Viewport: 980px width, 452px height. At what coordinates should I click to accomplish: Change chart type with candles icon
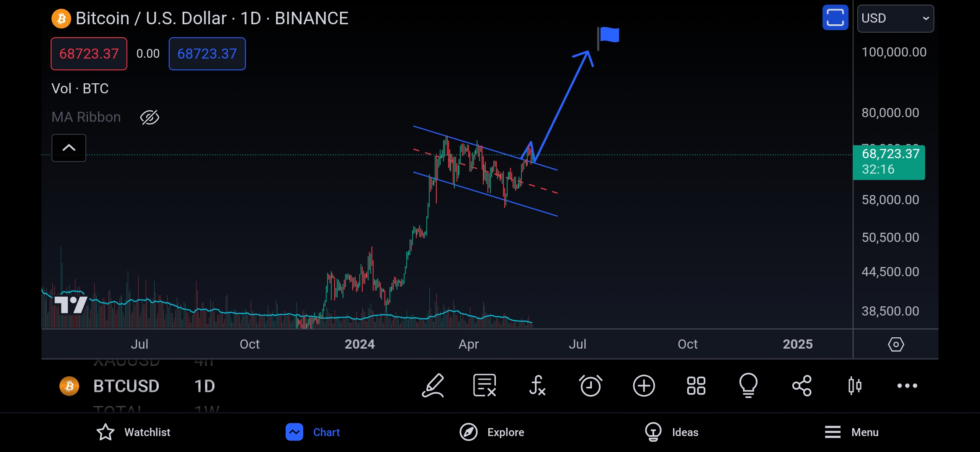[x=855, y=385]
